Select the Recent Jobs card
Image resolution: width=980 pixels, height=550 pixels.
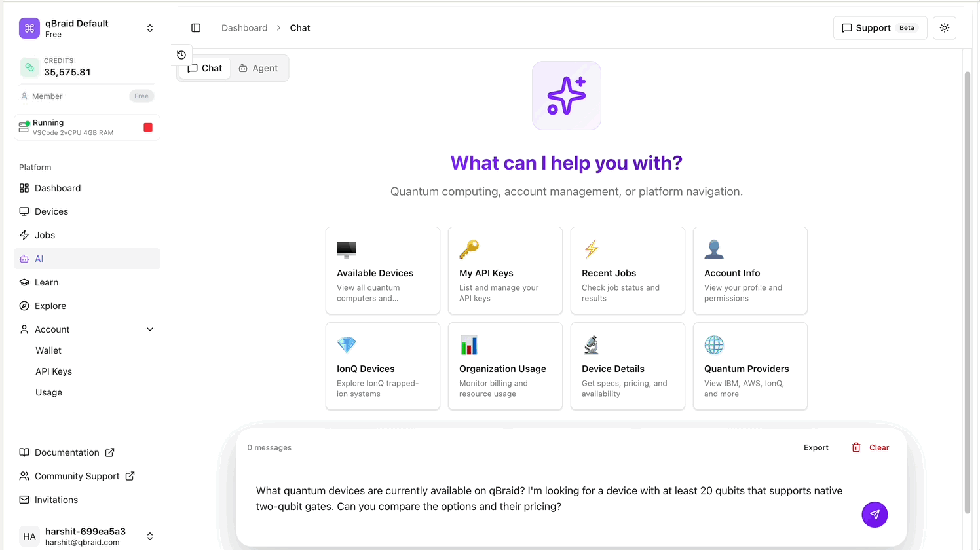coord(628,270)
